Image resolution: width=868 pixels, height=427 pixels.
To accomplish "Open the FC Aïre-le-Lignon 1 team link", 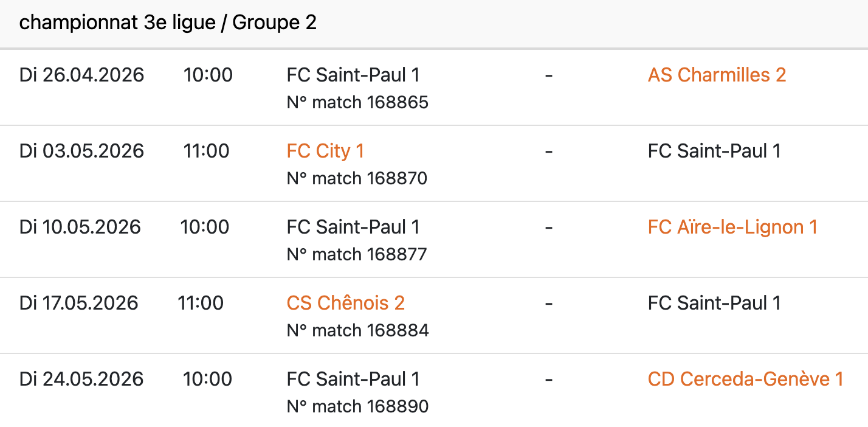I will click(x=732, y=227).
